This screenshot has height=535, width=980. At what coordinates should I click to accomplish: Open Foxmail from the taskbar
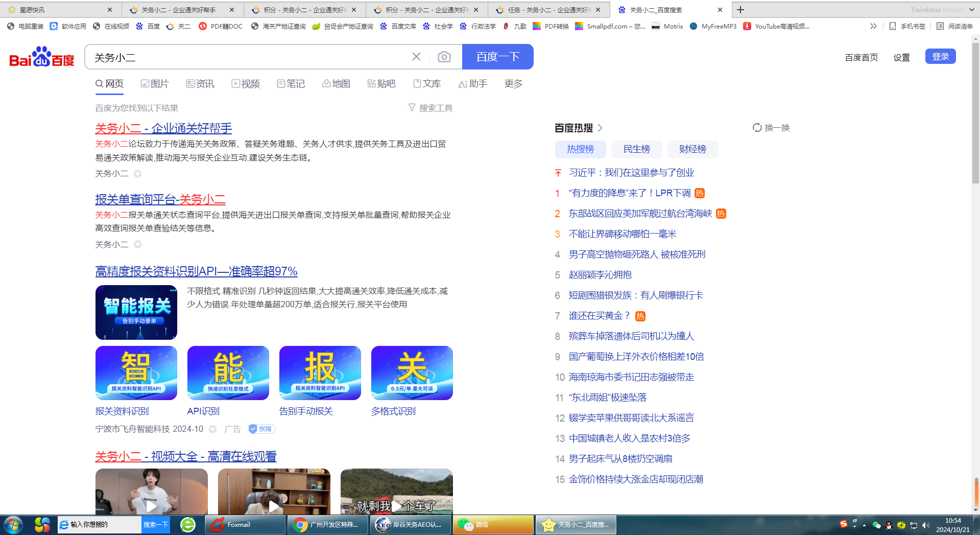coord(245,525)
